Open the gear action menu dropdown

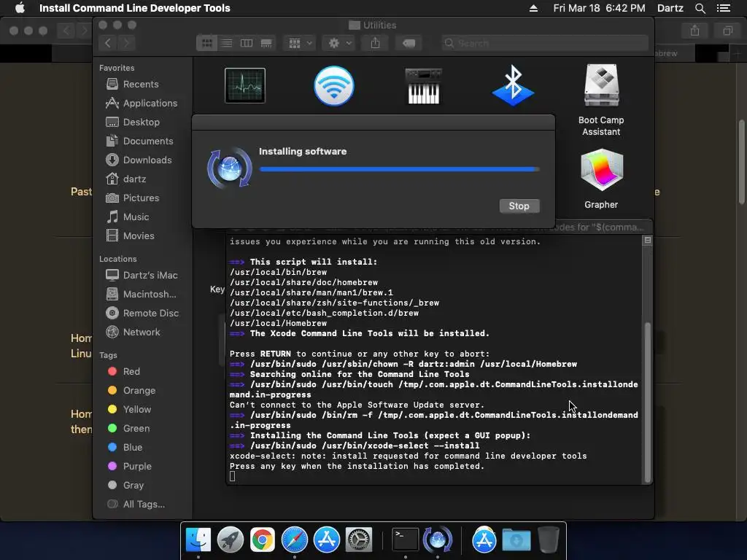click(x=340, y=43)
